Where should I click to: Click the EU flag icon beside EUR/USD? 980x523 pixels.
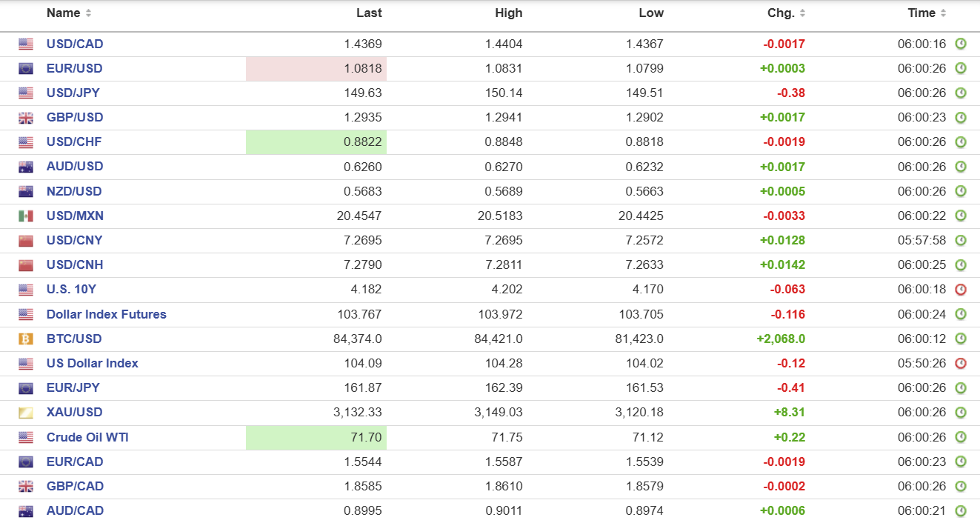pos(26,69)
